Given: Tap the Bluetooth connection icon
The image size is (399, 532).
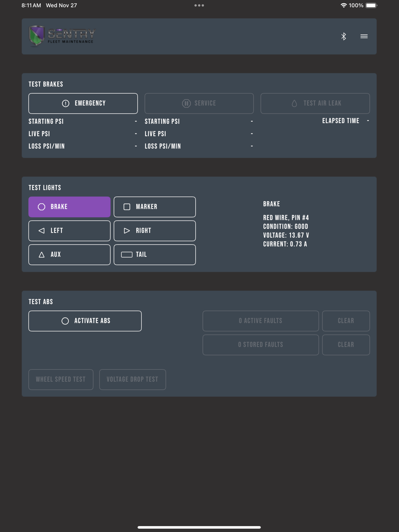Looking at the screenshot, I should (343, 36).
